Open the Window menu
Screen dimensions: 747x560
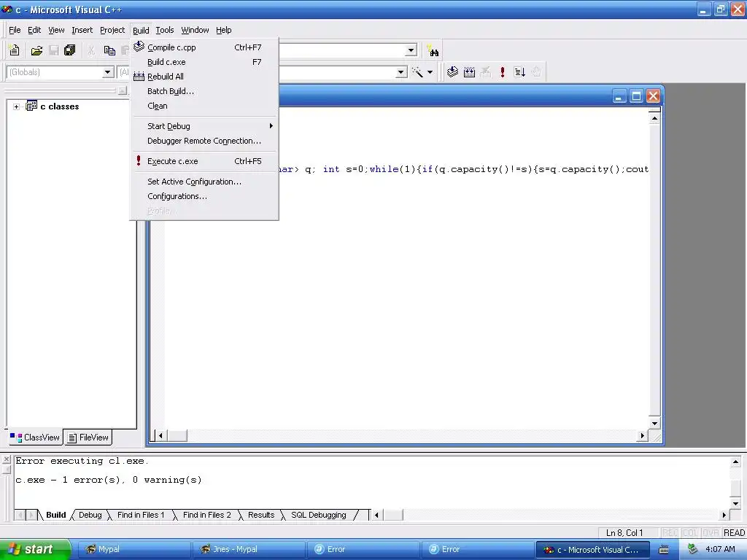tap(195, 30)
